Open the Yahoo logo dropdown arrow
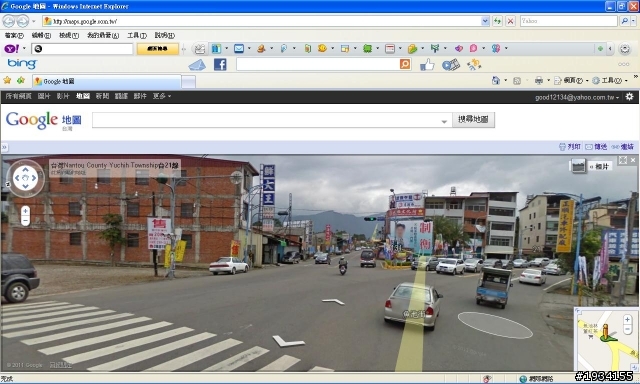 pos(24,49)
